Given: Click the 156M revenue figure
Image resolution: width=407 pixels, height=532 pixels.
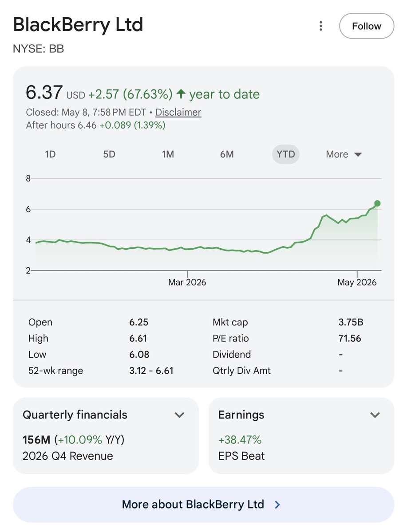Looking at the screenshot, I should coord(36,440).
